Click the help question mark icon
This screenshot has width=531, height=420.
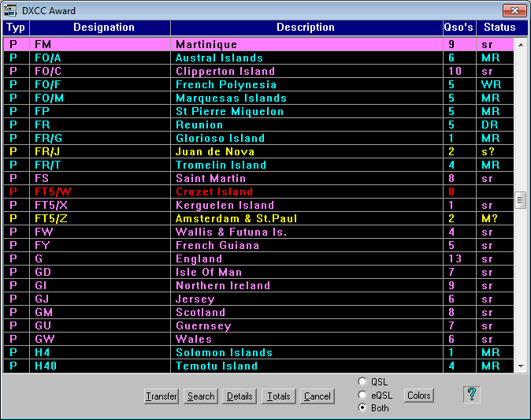(x=472, y=395)
